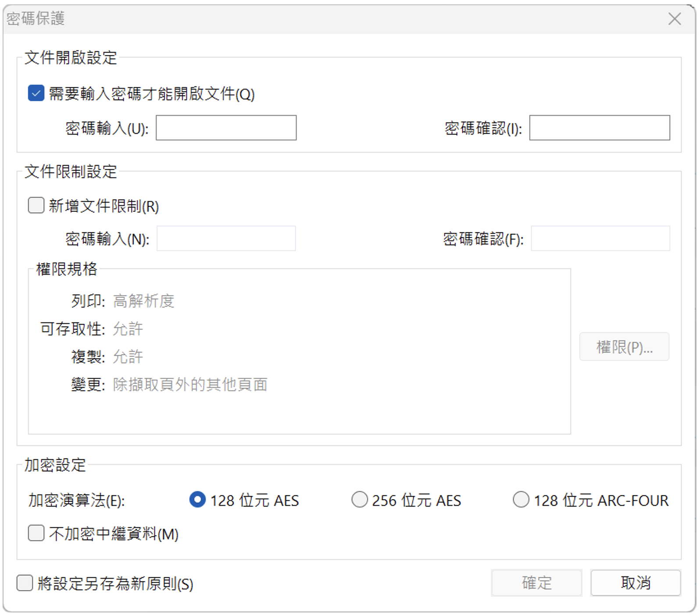700x615 pixels.
Task: Click the 允許 value beside 可存取性
Action: click(x=128, y=329)
